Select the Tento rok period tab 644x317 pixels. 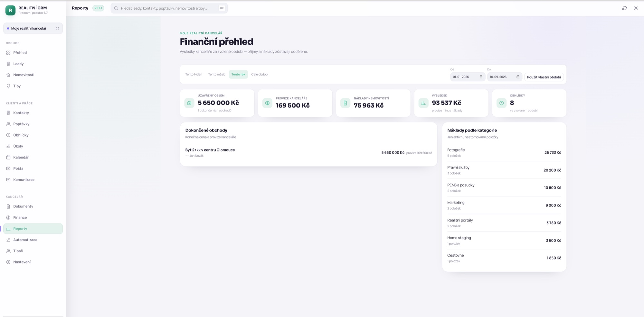(x=238, y=74)
